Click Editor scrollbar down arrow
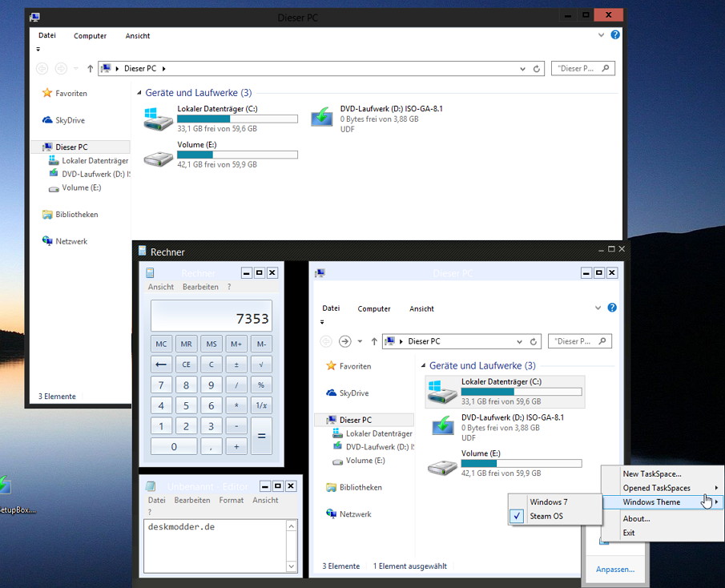This screenshot has height=588, width=725. [292, 566]
